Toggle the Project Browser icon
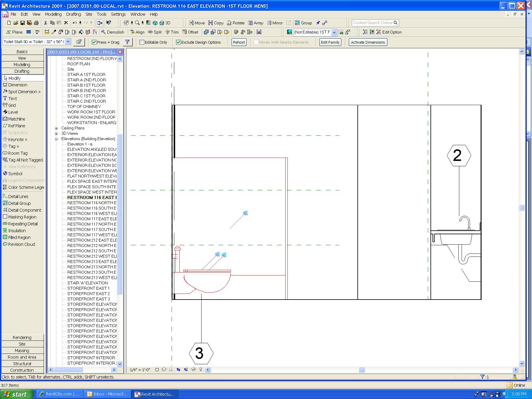This screenshot has height=399, width=532. (x=100, y=23)
